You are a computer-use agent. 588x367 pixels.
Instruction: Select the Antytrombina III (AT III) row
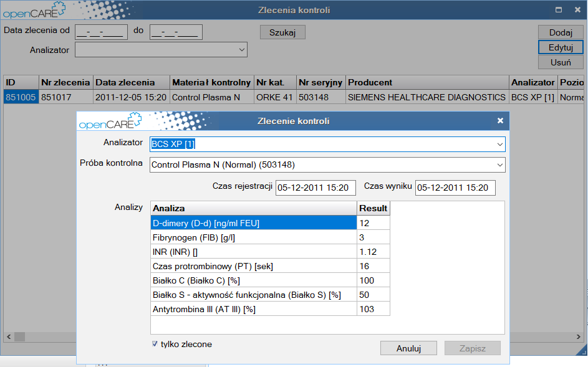[x=254, y=309]
